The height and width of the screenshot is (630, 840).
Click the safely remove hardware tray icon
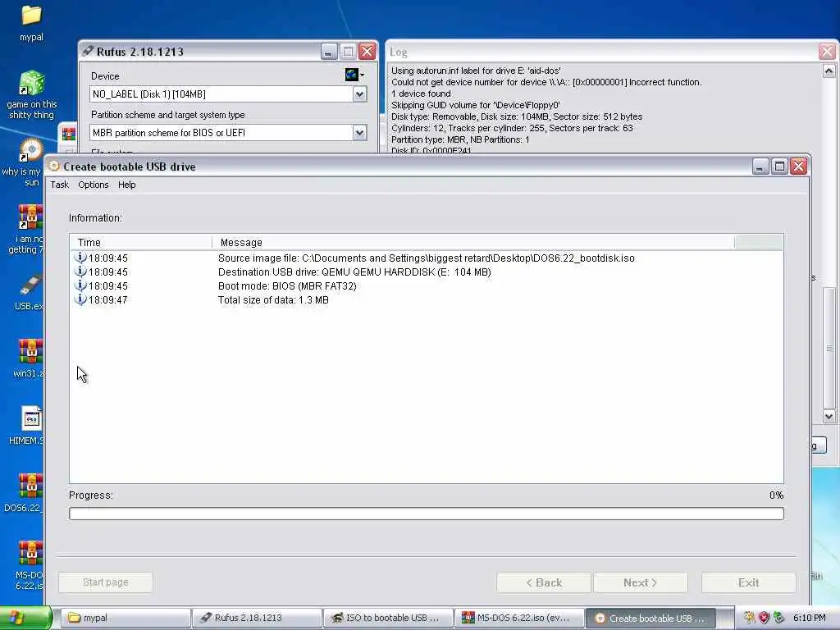(778, 618)
